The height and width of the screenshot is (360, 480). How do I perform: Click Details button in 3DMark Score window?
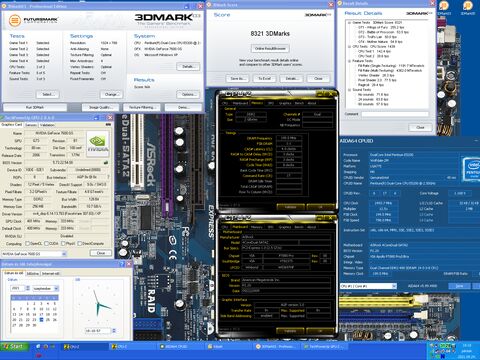pos(291,79)
